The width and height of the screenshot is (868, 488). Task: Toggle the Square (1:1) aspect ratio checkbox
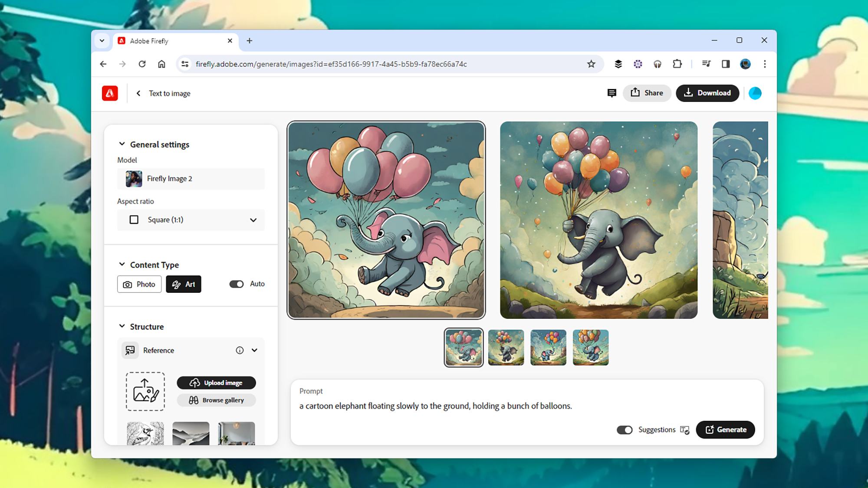(x=135, y=220)
